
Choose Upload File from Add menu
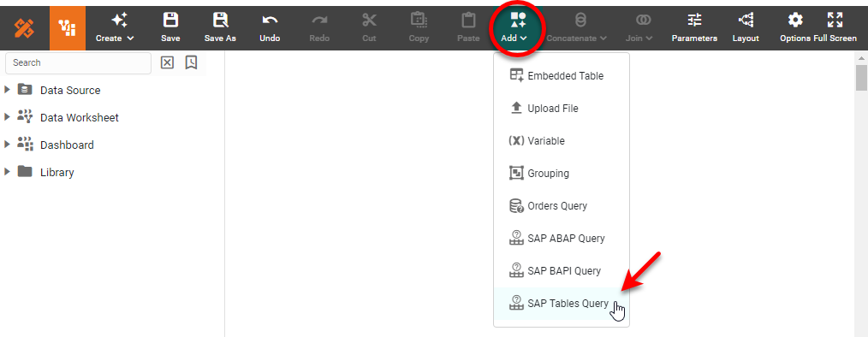[x=562, y=109]
